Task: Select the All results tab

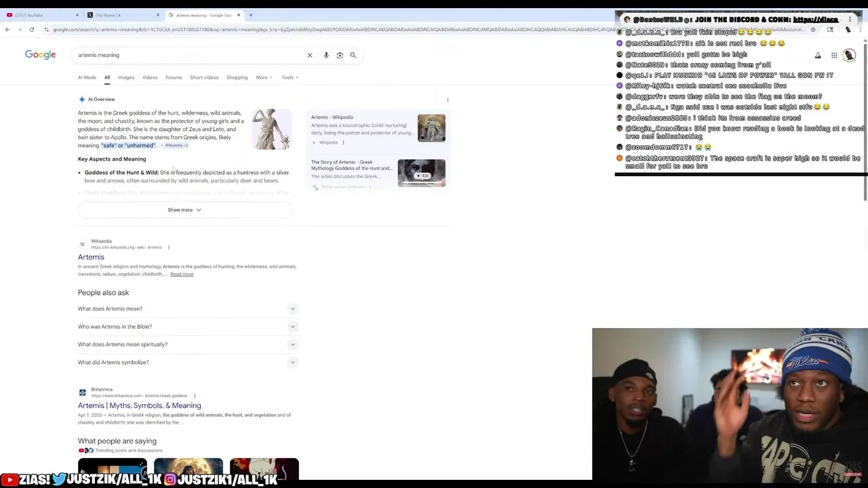Action: [x=107, y=77]
